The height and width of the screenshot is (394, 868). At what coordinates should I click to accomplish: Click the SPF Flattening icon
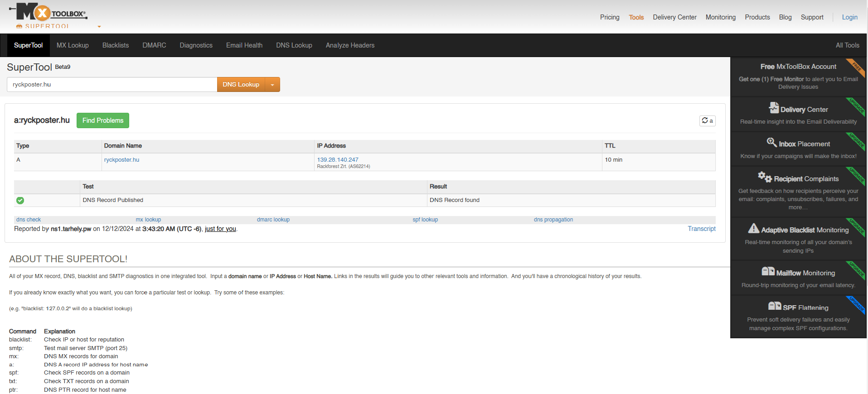coord(775,306)
